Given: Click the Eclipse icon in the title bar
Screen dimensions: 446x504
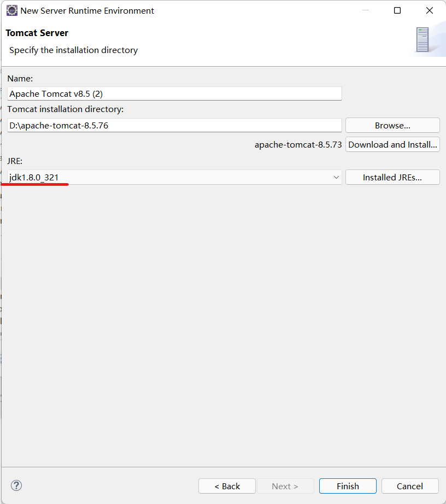Looking at the screenshot, I should (x=12, y=10).
